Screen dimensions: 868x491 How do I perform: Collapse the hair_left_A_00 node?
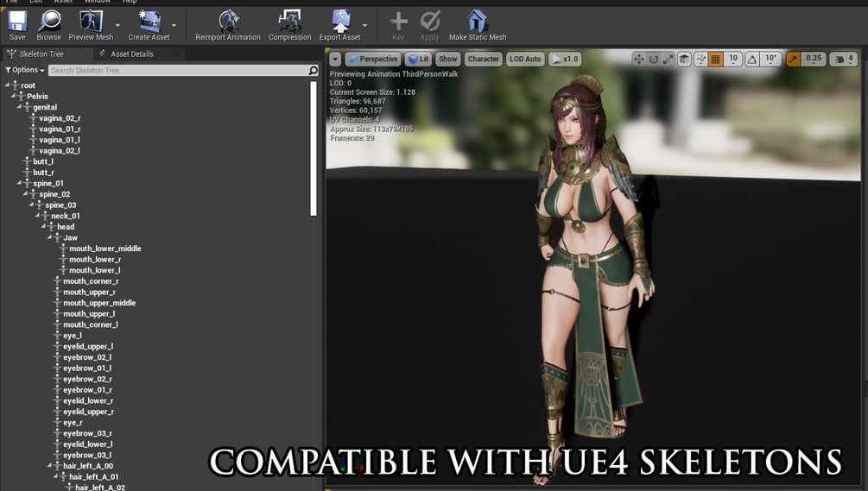49,466
